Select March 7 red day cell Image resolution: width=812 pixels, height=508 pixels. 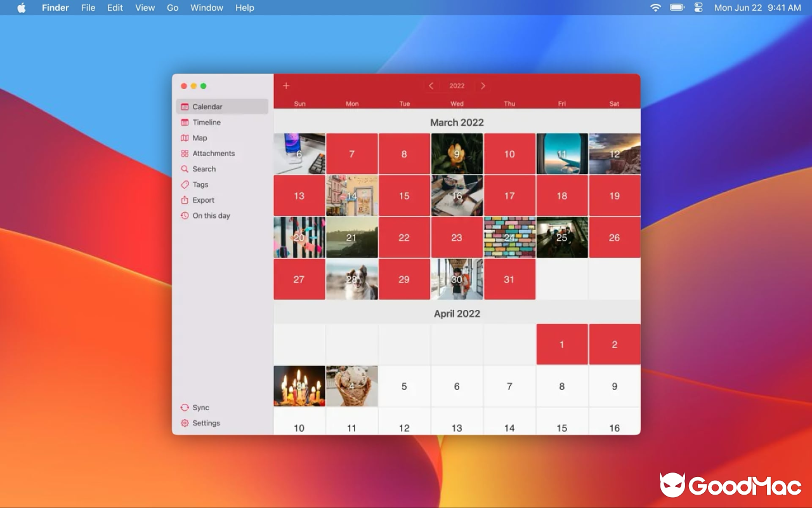coord(352,154)
